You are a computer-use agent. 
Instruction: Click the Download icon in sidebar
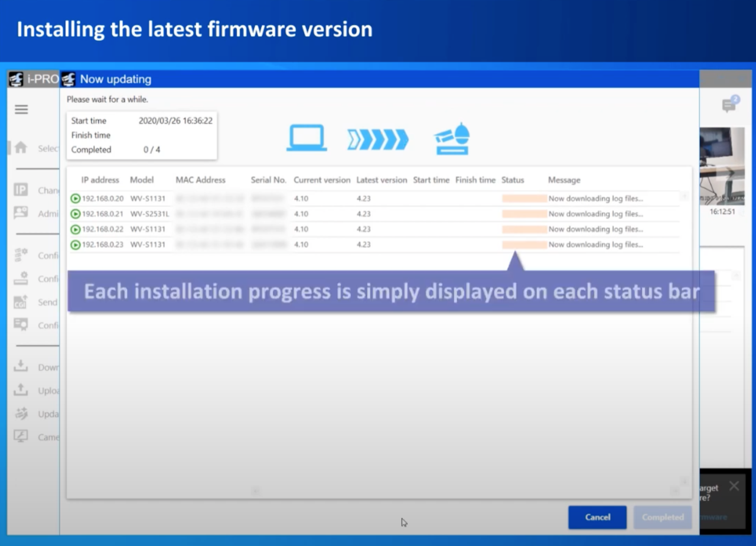[x=21, y=366]
